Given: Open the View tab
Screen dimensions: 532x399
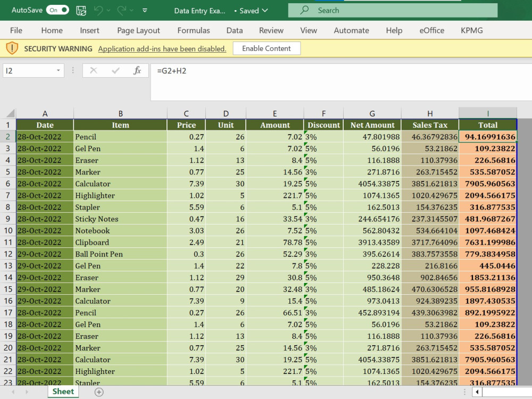Looking at the screenshot, I should tap(309, 30).
